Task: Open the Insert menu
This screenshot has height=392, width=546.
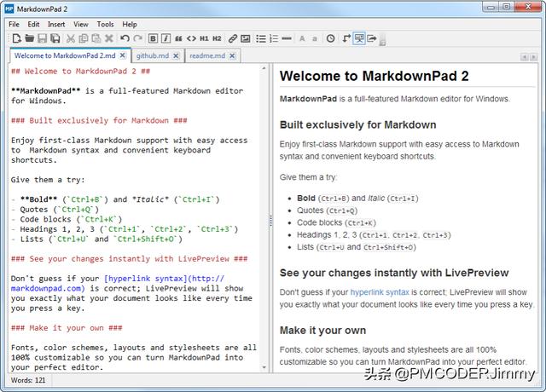Action: 56,25
